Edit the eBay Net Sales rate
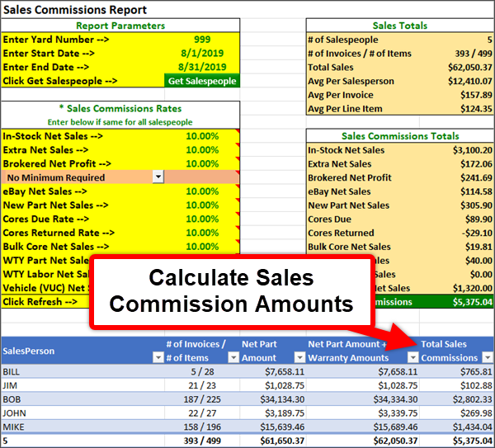 (x=202, y=191)
